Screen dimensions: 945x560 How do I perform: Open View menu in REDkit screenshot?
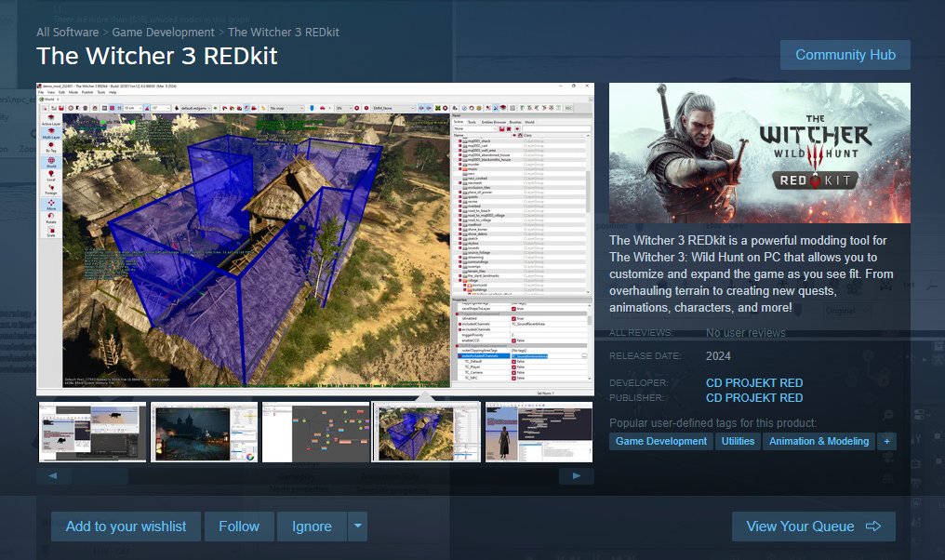pos(51,92)
